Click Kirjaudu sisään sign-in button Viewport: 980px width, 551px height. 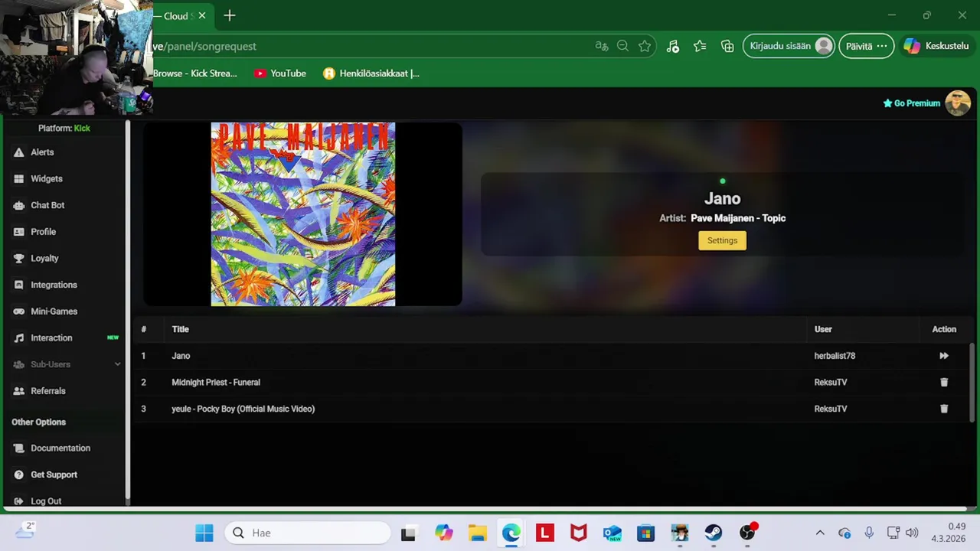(789, 46)
